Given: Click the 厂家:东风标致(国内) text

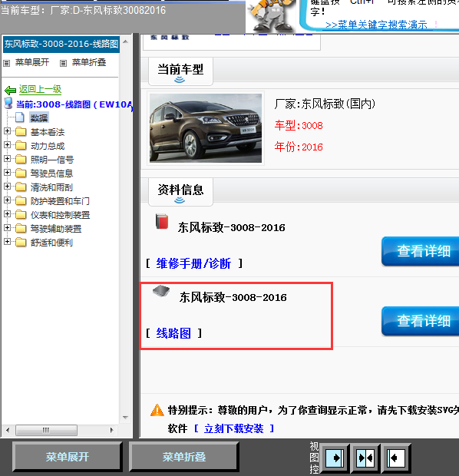Looking at the screenshot, I should (325, 104).
